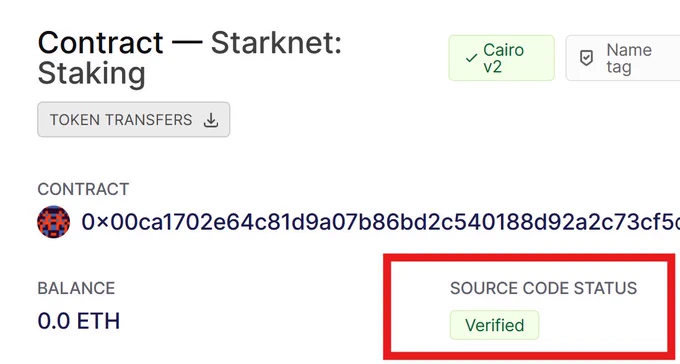Click Starknet: in the page heading
The height and width of the screenshot is (364, 680).
tap(276, 43)
